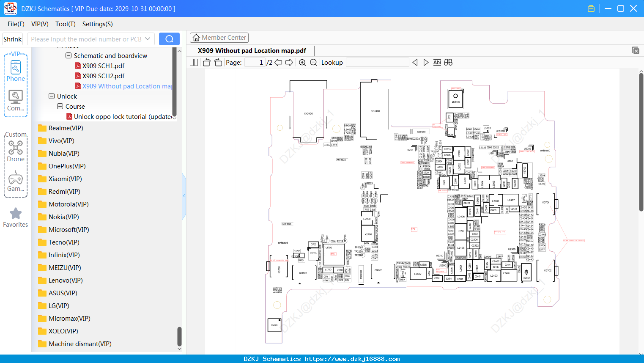This screenshot has height=363, width=644.
Task: Click the binoculars search icon
Action: pyautogui.click(x=448, y=63)
